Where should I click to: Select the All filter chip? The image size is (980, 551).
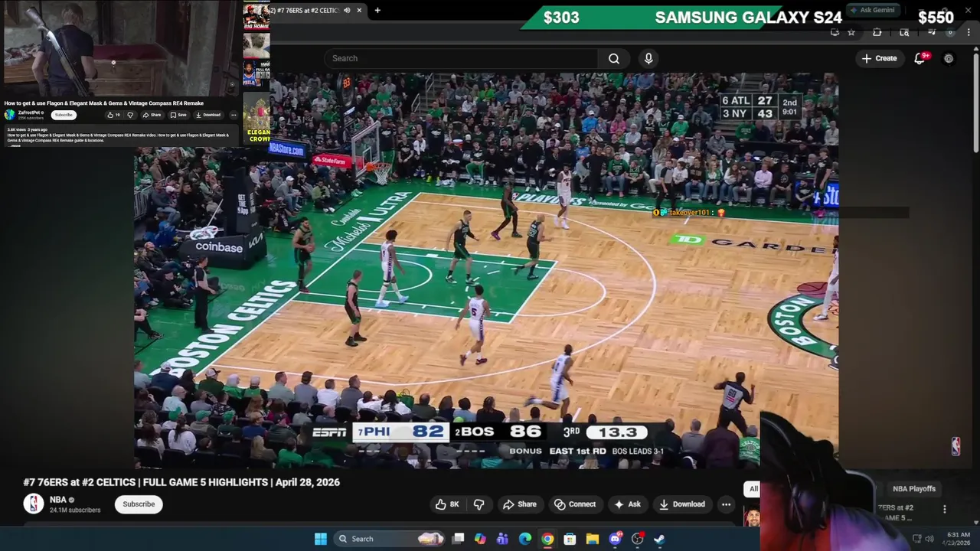(753, 488)
